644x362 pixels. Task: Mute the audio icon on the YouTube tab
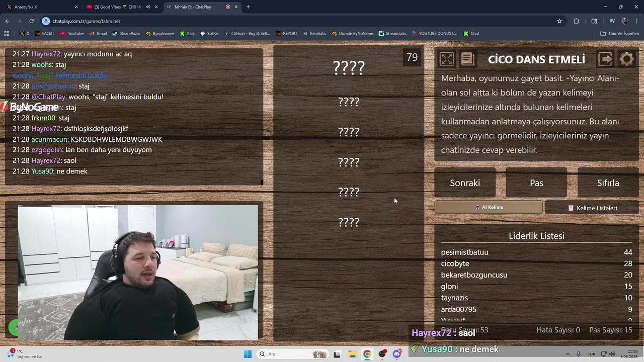(x=148, y=7)
